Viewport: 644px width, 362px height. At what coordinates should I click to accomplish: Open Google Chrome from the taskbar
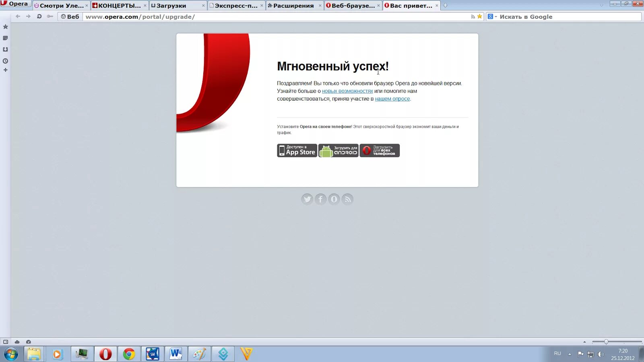129,354
